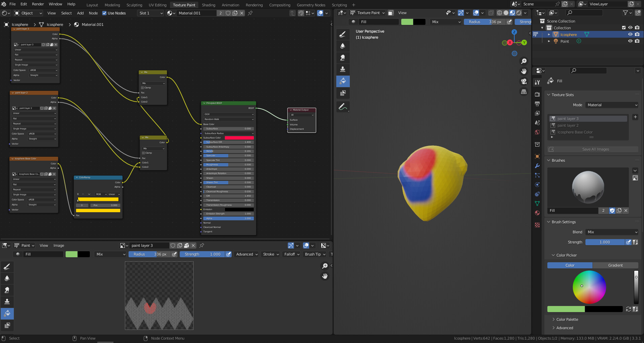Select the Soften brush tool

tap(343, 46)
